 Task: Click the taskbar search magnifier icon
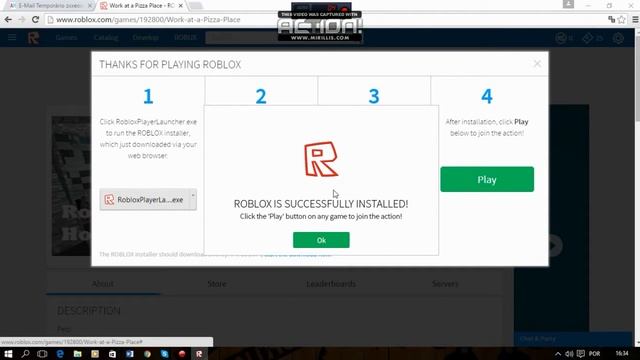[x=25, y=353]
